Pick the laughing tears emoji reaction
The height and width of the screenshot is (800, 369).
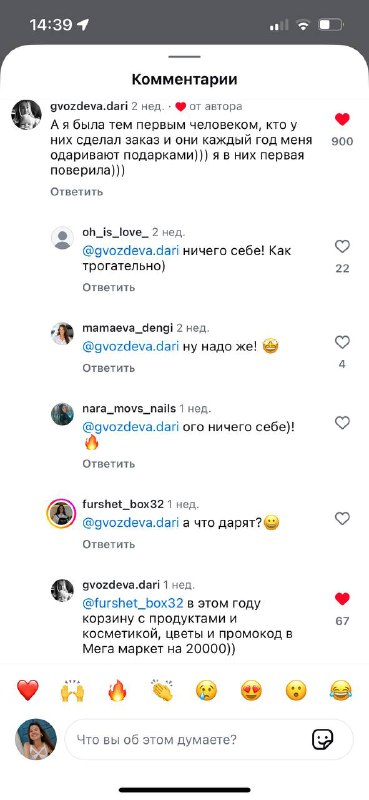(341, 691)
